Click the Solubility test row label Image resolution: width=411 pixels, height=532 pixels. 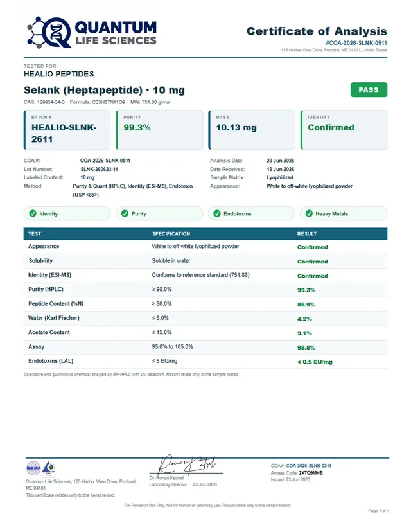pyautogui.click(x=40, y=261)
